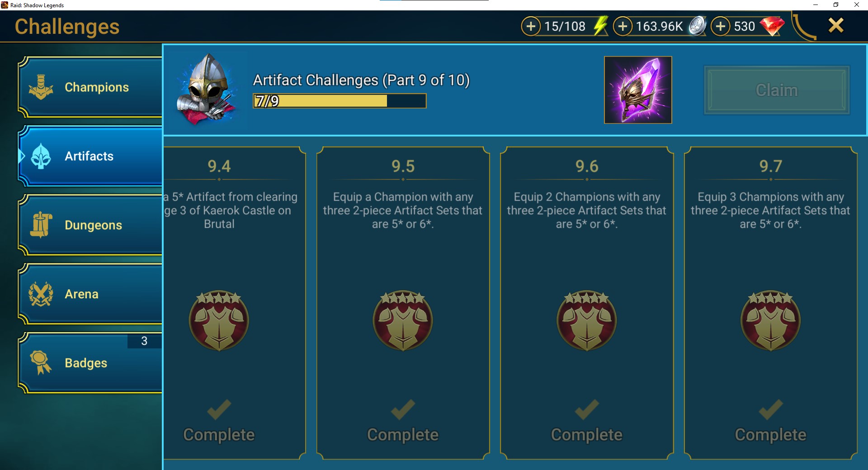Open Badges tab with 3 notifications
The height and width of the screenshot is (470, 868).
pos(90,363)
